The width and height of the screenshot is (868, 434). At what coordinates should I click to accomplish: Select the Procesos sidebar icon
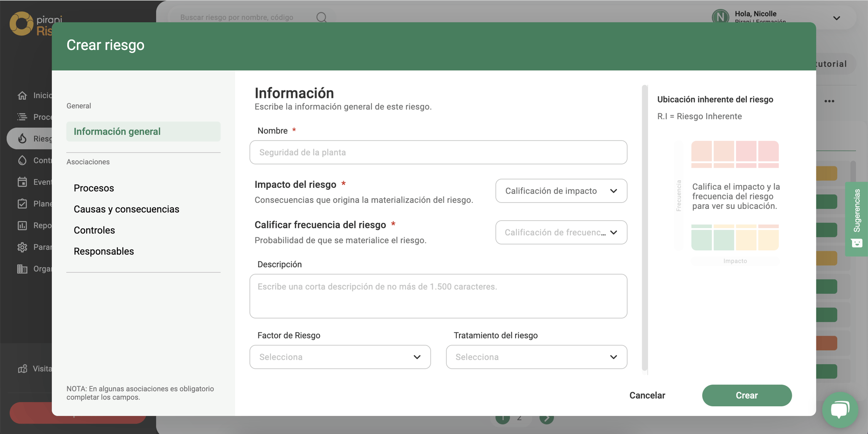click(23, 117)
